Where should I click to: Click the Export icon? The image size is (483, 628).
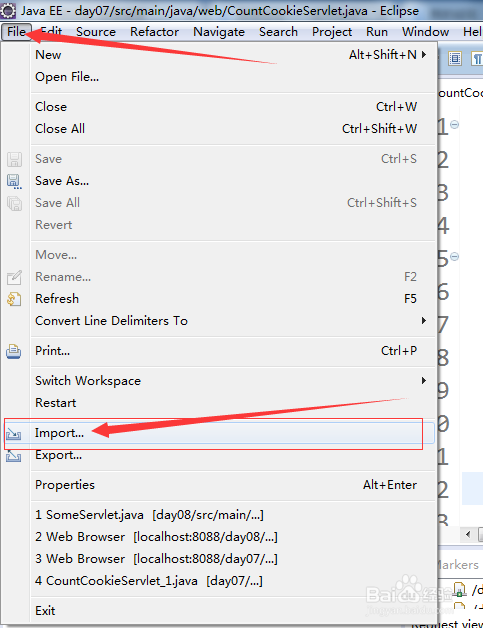14,456
